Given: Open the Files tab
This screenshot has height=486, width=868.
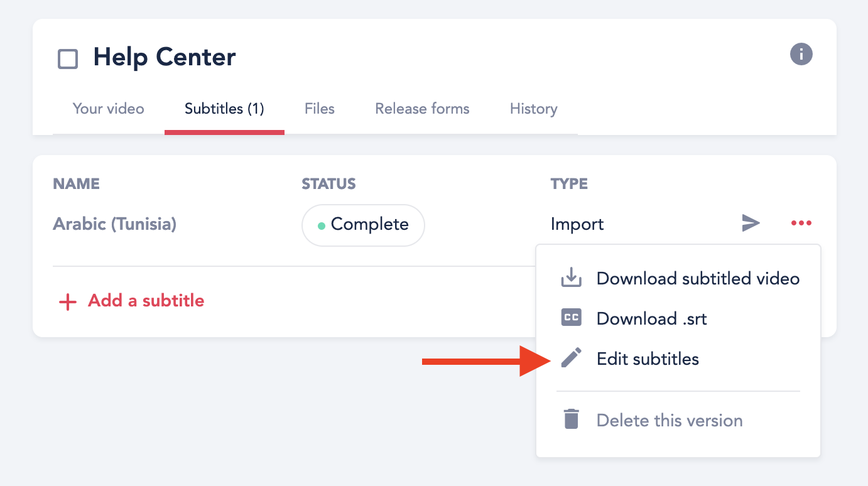Looking at the screenshot, I should (319, 109).
